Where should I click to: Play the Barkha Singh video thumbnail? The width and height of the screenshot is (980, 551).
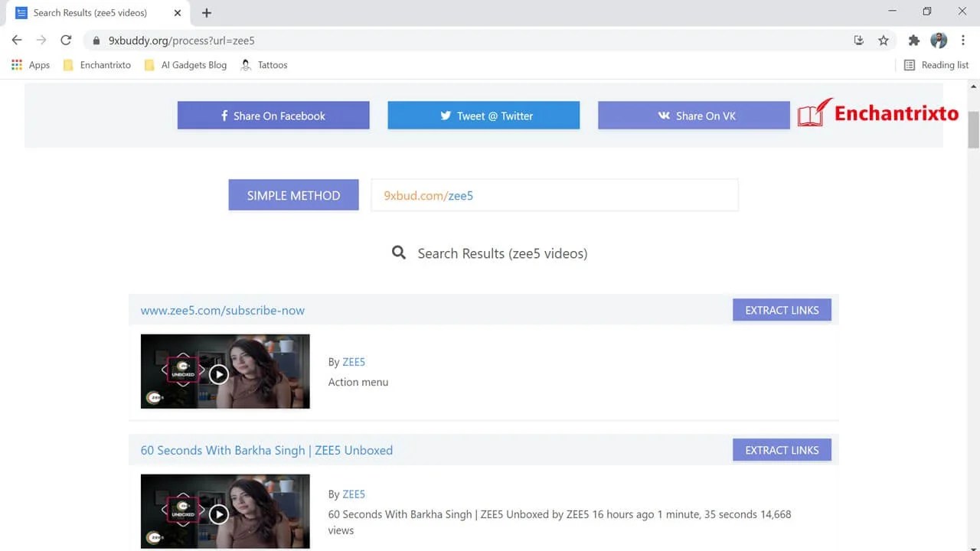click(225, 511)
